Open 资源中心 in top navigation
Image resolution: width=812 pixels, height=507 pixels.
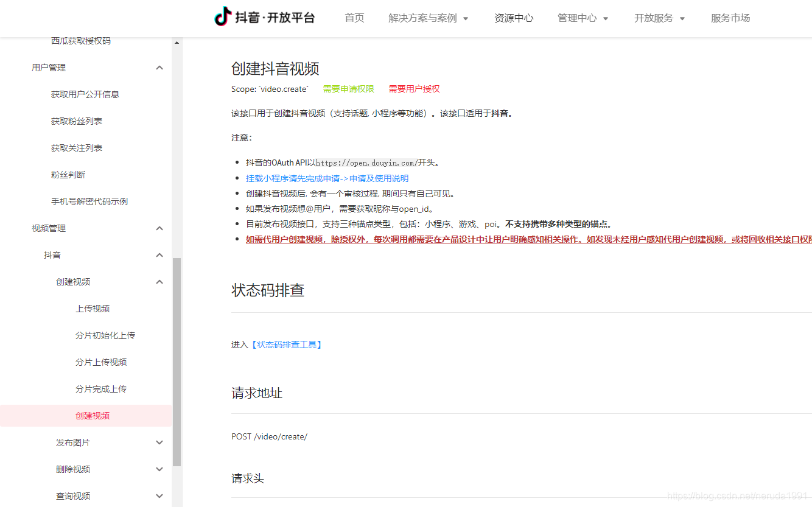(x=514, y=18)
